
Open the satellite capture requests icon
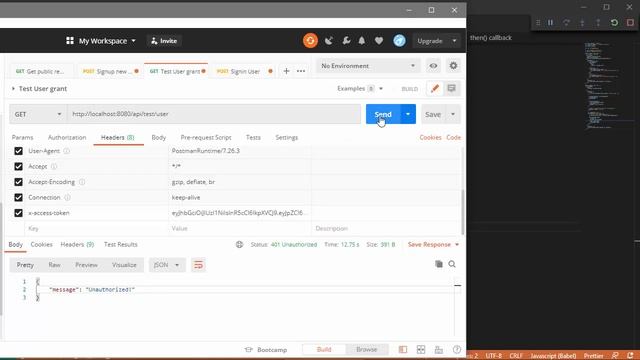pos(329,41)
